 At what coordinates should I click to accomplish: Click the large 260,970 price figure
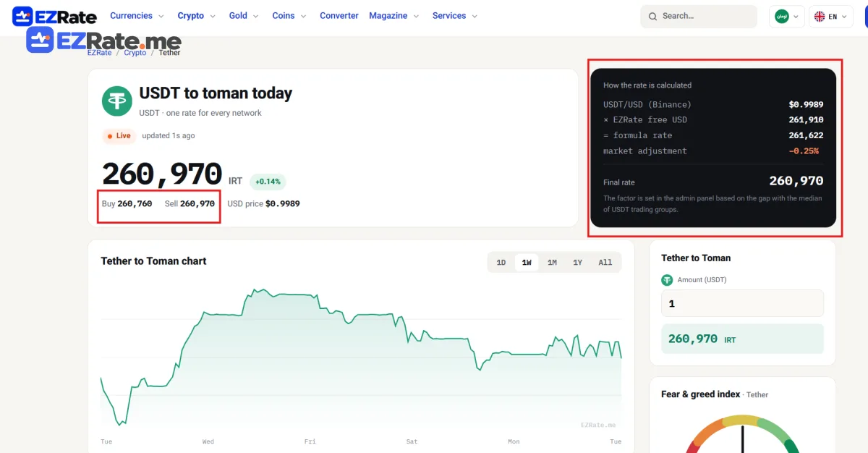click(x=162, y=174)
